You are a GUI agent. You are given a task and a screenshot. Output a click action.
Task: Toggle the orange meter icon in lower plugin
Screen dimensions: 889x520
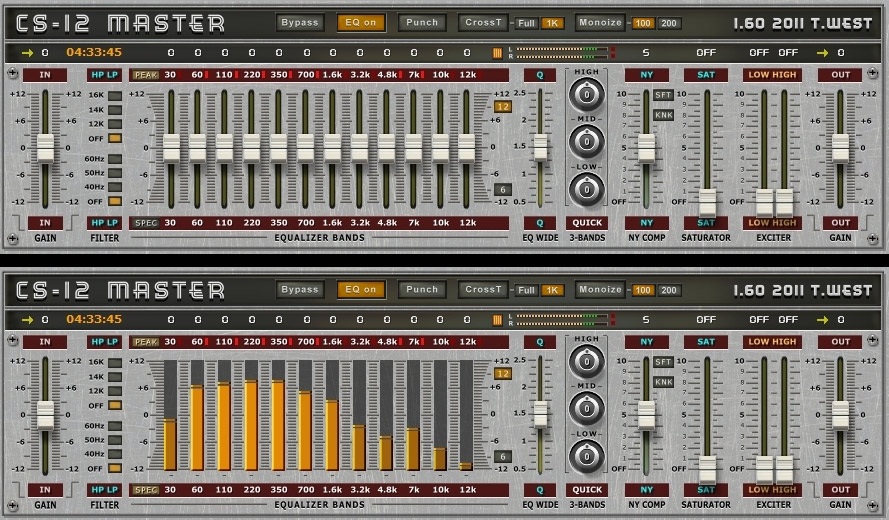point(497,320)
